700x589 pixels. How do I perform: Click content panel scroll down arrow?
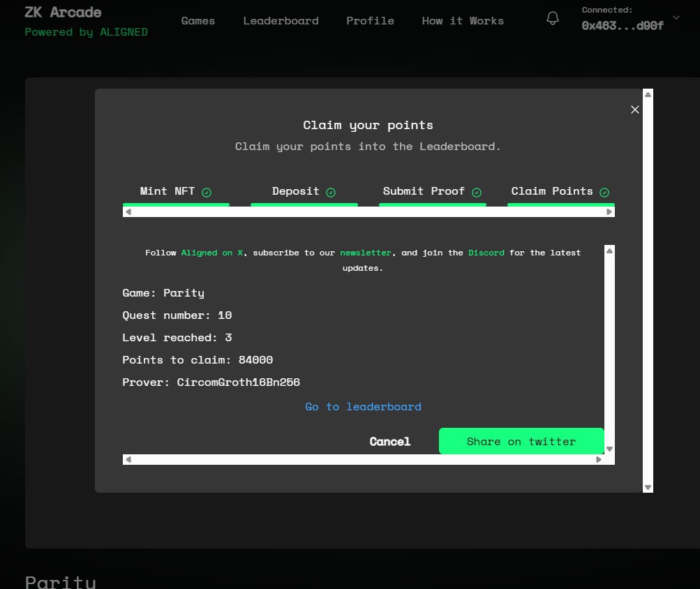pos(609,449)
